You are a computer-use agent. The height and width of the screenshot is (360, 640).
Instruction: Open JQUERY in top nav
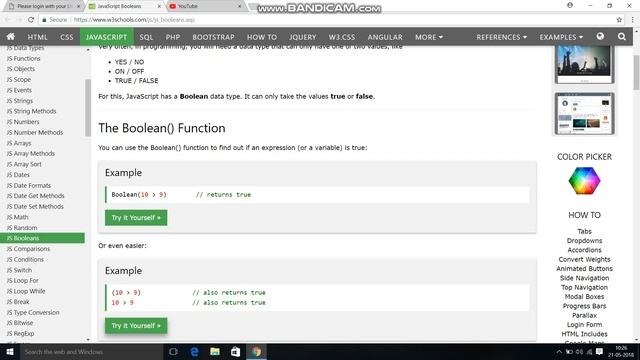pyautogui.click(x=302, y=37)
